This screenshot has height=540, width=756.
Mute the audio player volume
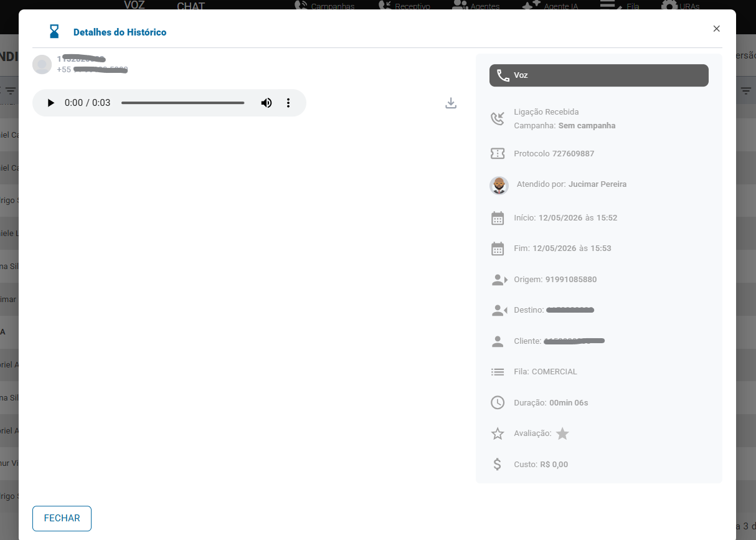(267, 103)
